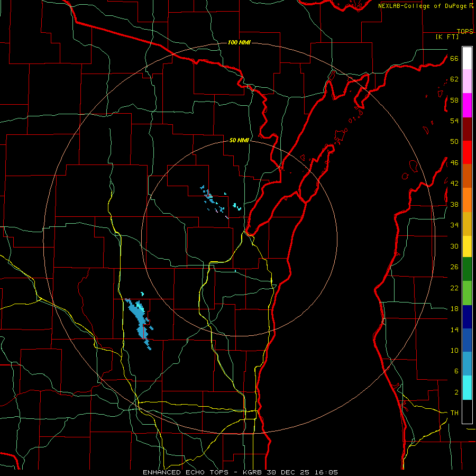Click the NEXLAB-College of DuPage credit text
The width and height of the screenshot is (476, 476).
tap(423, 6)
